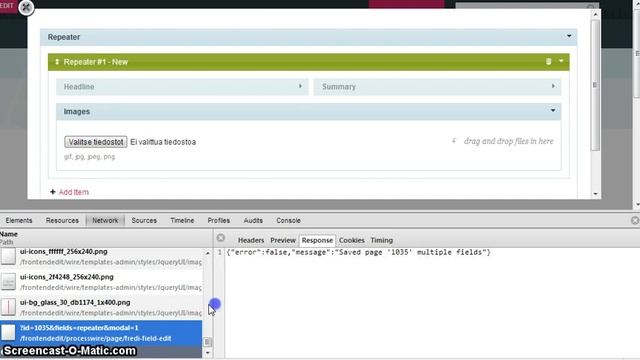Open the Elements devtools tab
The width and height of the screenshot is (640, 360).
[19, 220]
